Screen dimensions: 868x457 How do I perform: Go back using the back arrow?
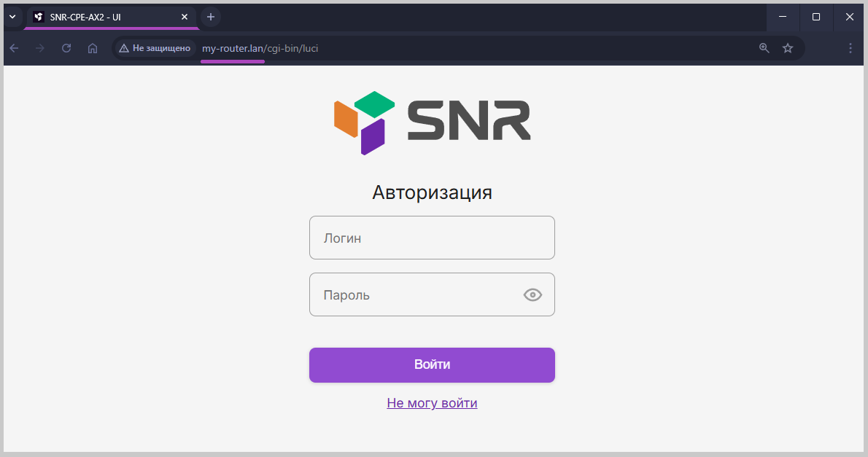coord(15,48)
